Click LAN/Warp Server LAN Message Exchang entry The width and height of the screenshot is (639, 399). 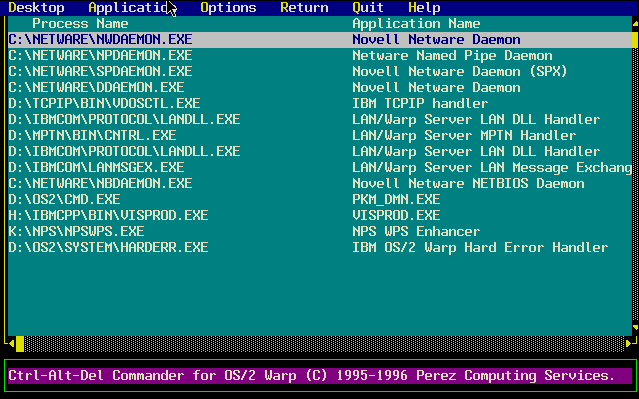pos(492,167)
